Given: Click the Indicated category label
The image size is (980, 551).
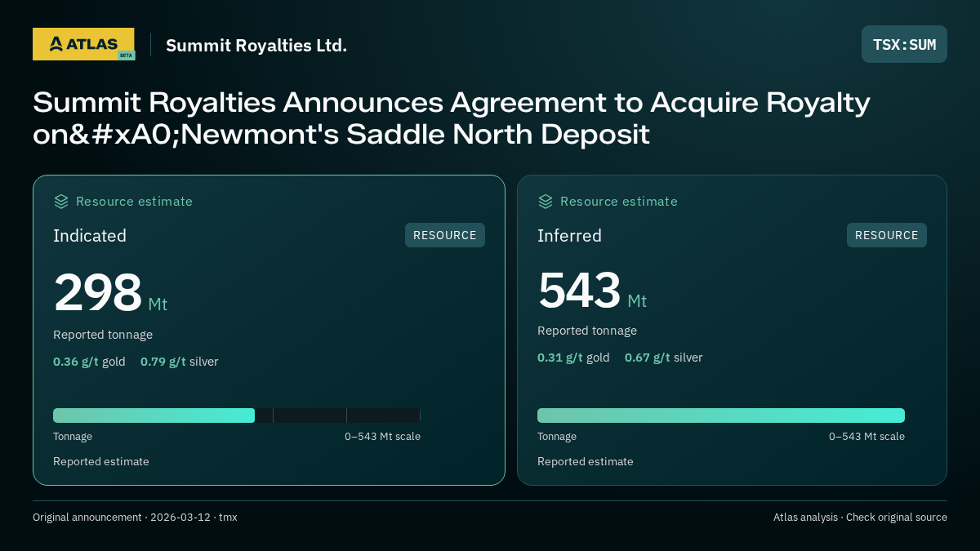Looking at the screenshot, I should [x=90, y=236].
